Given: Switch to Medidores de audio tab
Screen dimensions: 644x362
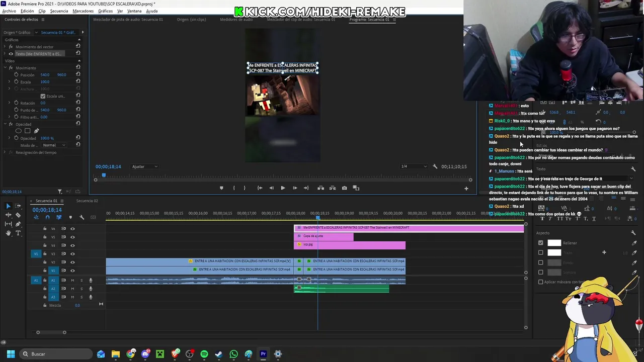Looking at the screenshot, I should tap(236, 20).
